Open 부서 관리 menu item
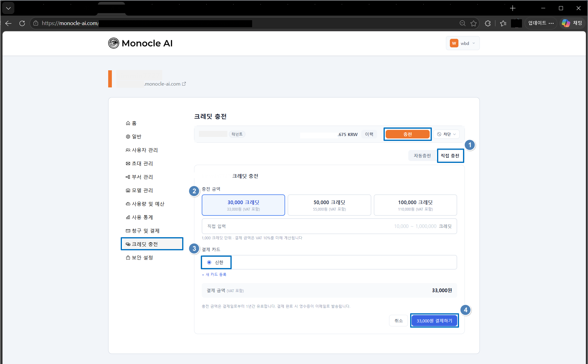This screenshot has height=364, width=588. tap(139, 177)
